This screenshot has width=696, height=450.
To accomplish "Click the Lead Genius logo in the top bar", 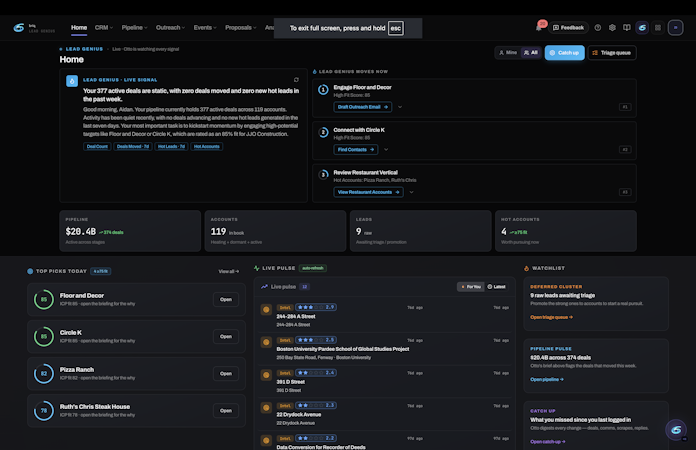I will point(19,28).
